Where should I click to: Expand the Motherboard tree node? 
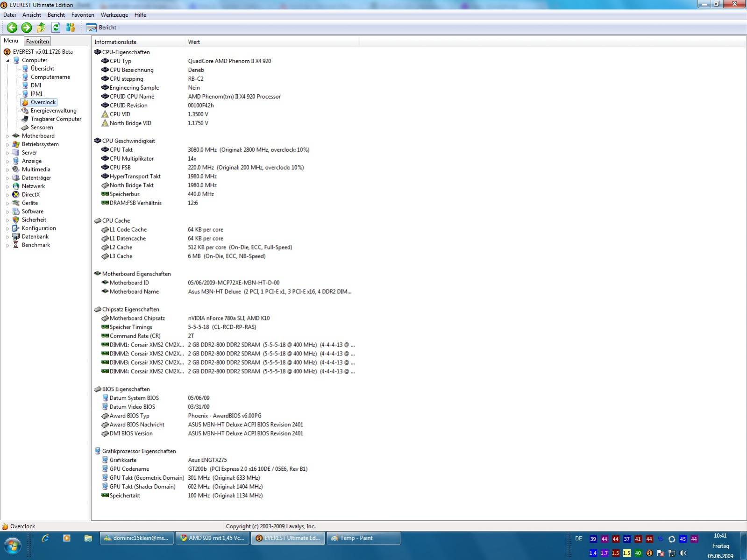coord(7,136)
